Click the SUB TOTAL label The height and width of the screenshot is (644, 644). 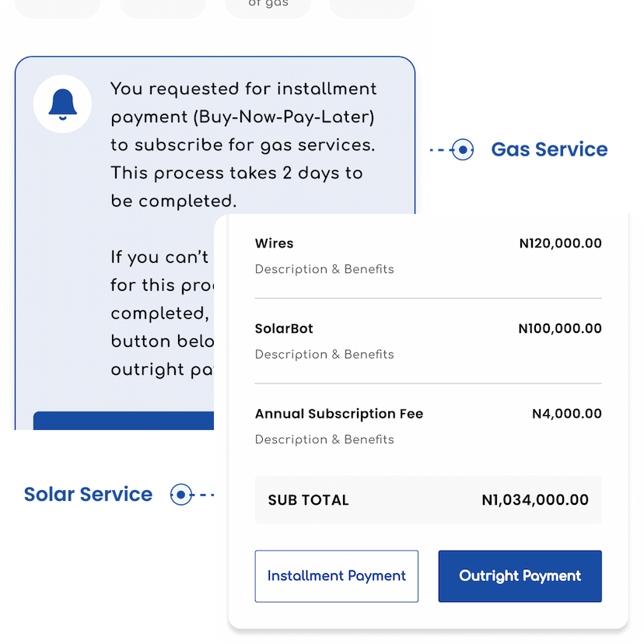(308, 500)
